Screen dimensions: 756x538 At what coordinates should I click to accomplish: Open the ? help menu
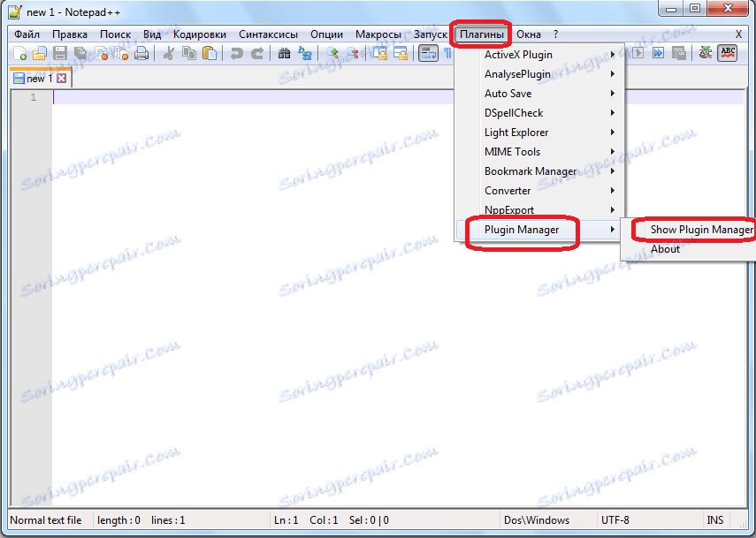coord(555,34)
